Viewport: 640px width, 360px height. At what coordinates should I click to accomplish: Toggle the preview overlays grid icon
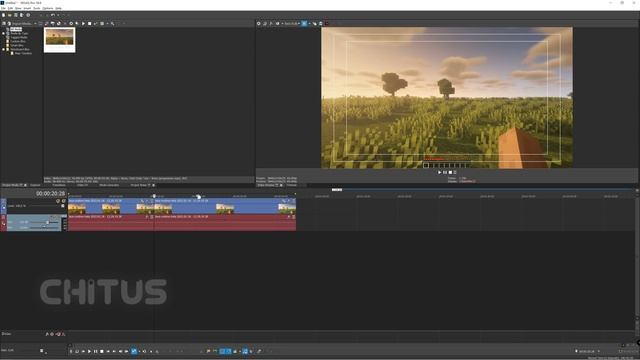[x=304, y=24]
